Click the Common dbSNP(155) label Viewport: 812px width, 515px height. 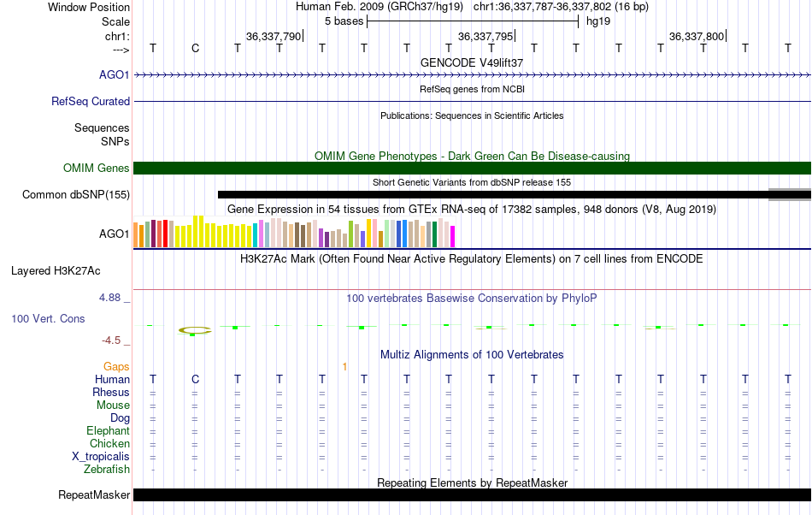75,195
